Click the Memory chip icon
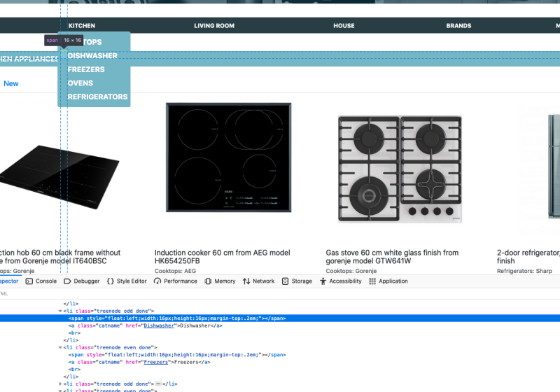 pos(208,281)
